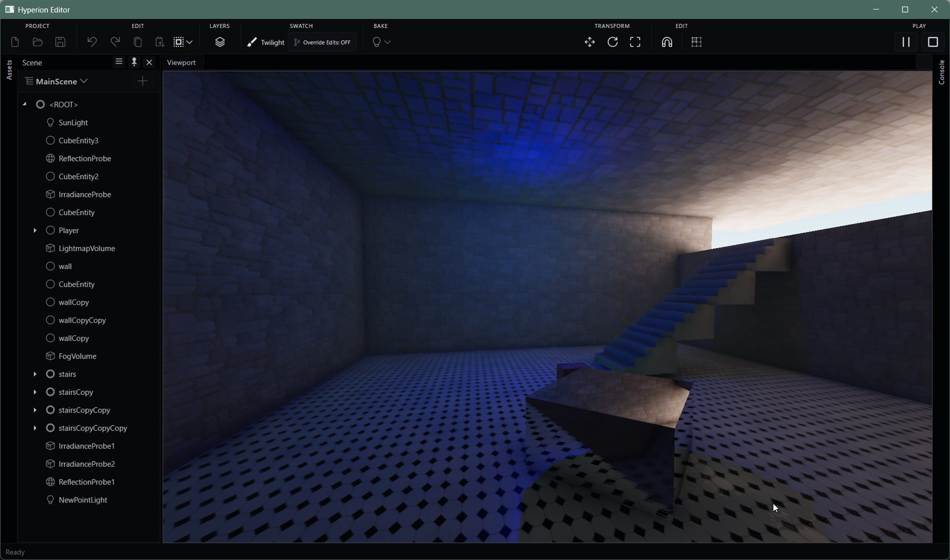Expand the stairsCopyCopyCopy node
The width and height of the screenshot is (950, 560).
pos(35,428)
